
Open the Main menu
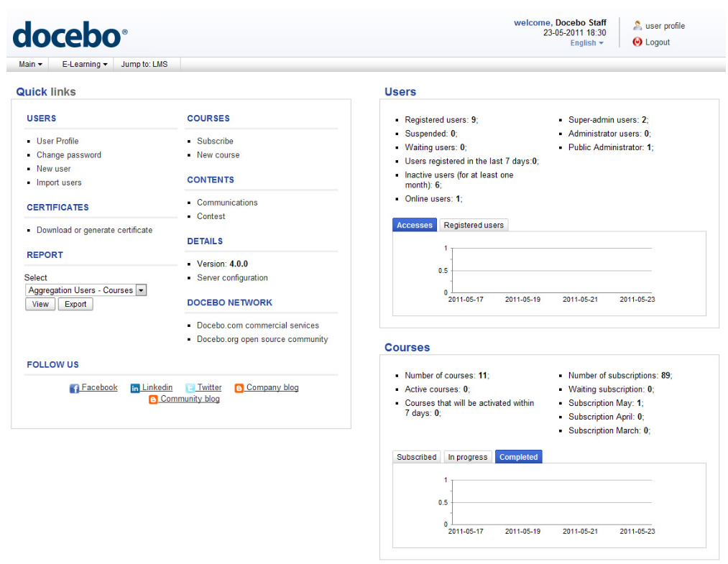pyautogui.click(x=31, y=64)
